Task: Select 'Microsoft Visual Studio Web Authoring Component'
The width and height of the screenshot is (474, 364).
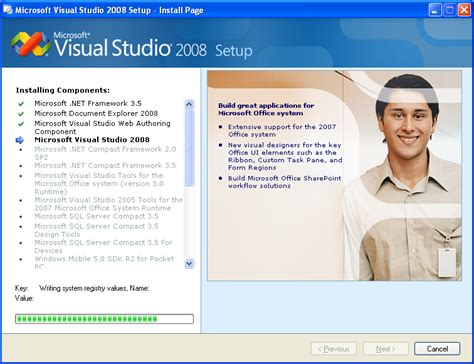Action: tap(102, 127)
